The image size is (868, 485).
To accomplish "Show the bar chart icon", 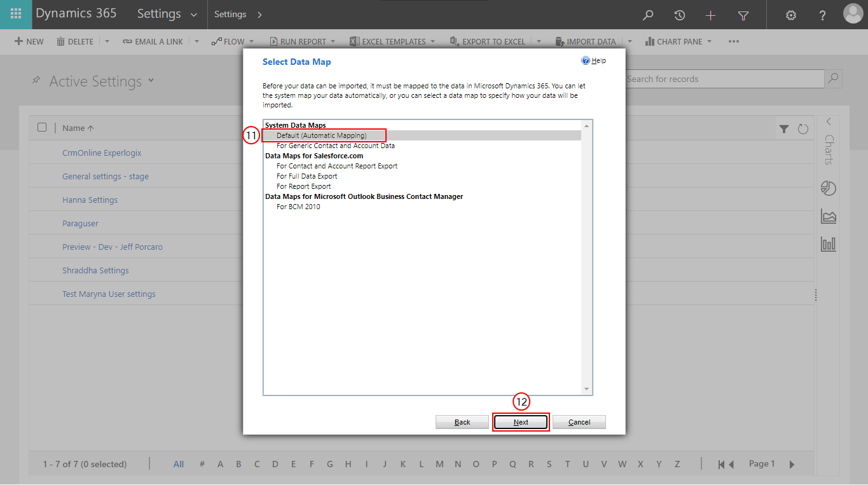I will (829, 243).
